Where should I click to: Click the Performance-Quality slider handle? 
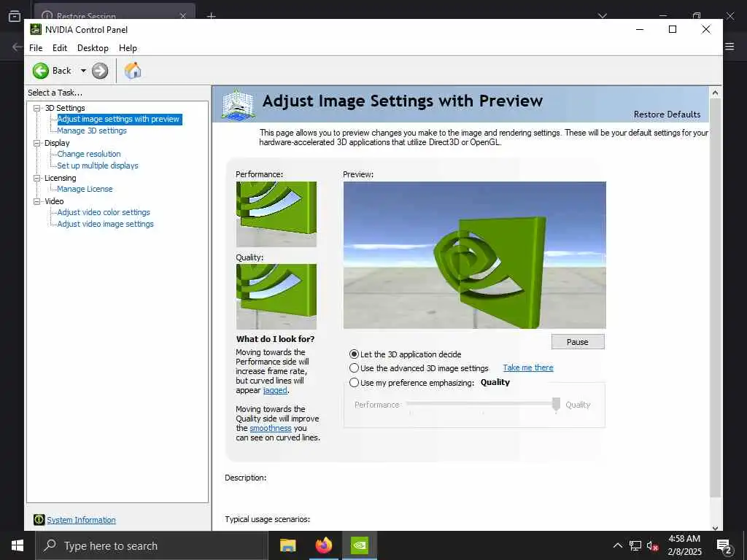point(556,405)
